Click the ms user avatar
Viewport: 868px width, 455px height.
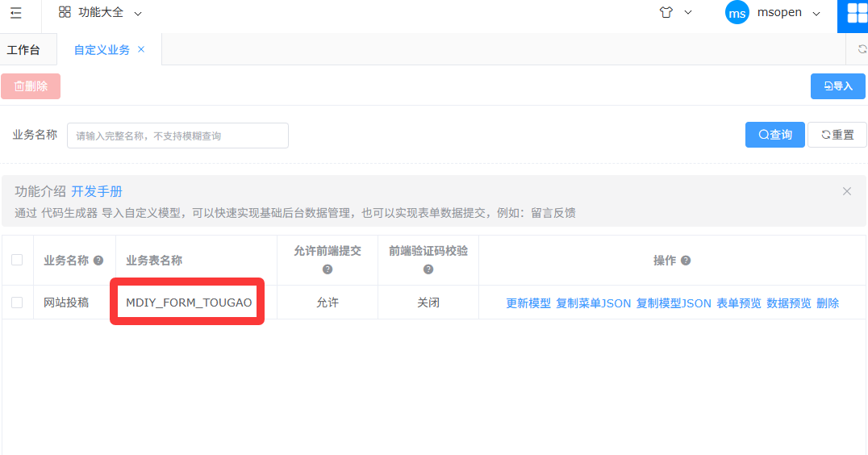(x=737, y=13)
